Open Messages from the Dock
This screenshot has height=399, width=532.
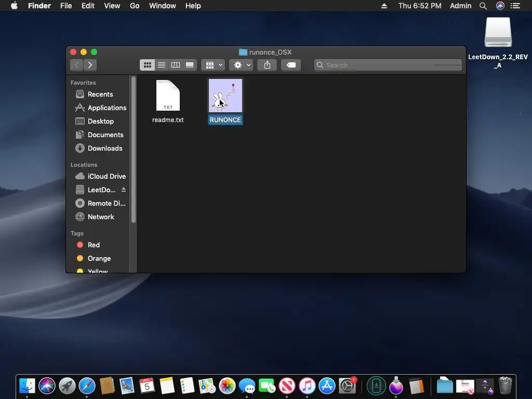[x=247, y=386]
